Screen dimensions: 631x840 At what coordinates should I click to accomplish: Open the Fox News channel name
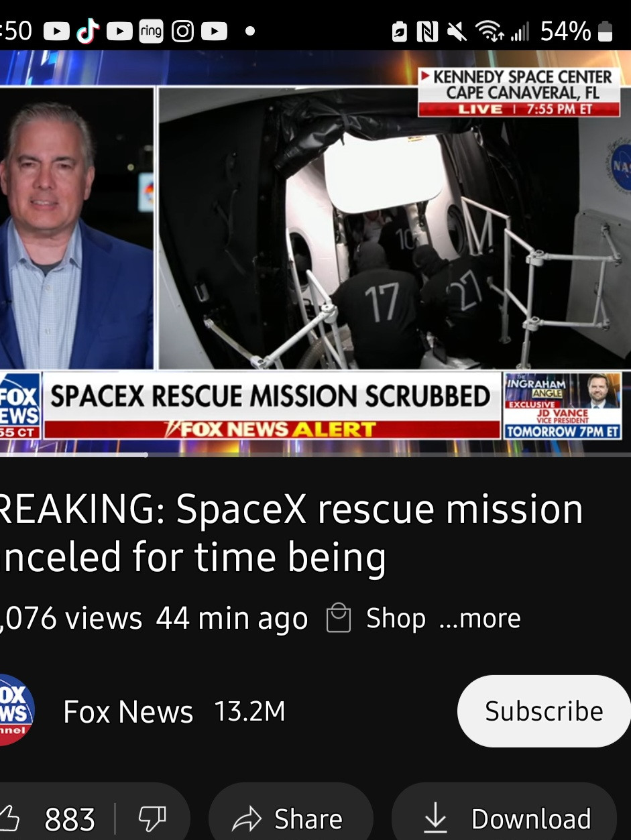point(128,712)
